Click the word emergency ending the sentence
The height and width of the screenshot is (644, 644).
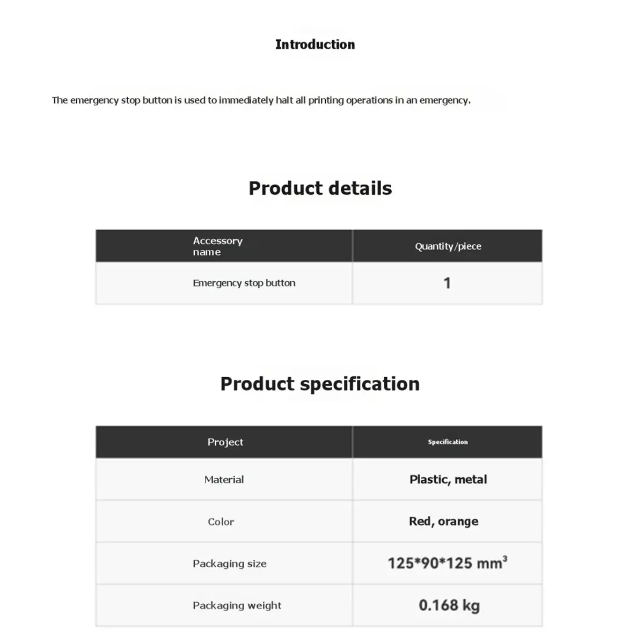point(445,100)
